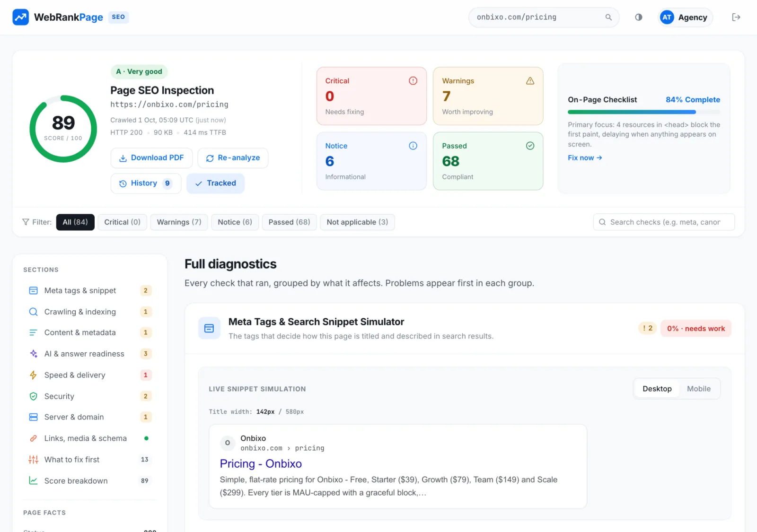Click the Critical alert circle icon

click(x=413, y=81)
